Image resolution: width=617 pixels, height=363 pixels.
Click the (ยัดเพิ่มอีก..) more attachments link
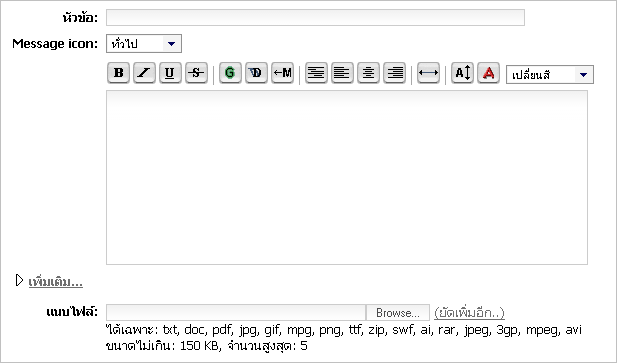click(x=469, y=313)
